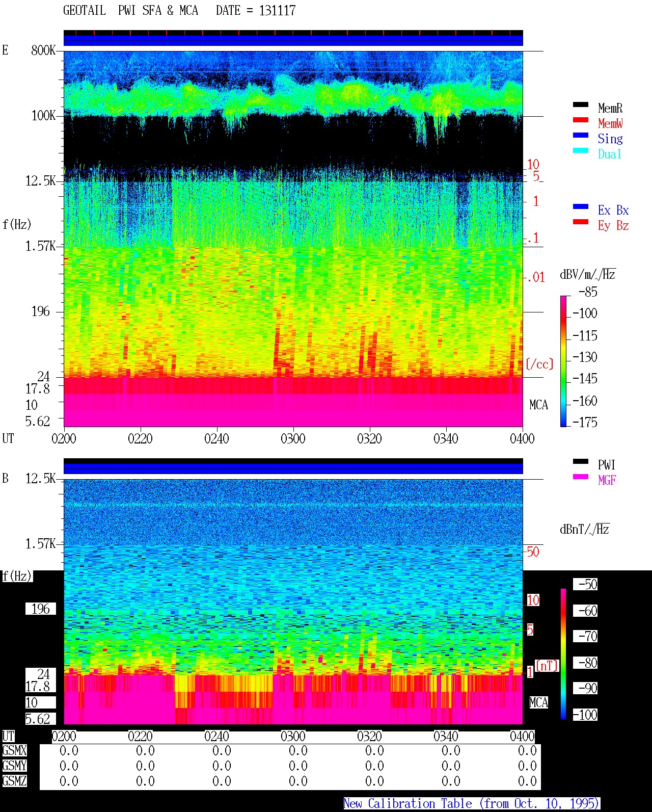Click the 0320 tick on the B panel axis
This screenshot has width=652, height=812.
click(x=369, y=737)
